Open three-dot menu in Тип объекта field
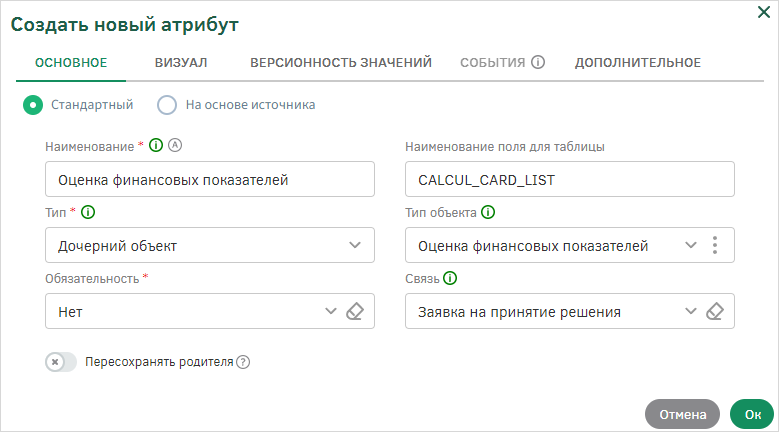The image size is (779, 432). coord(714,245)
